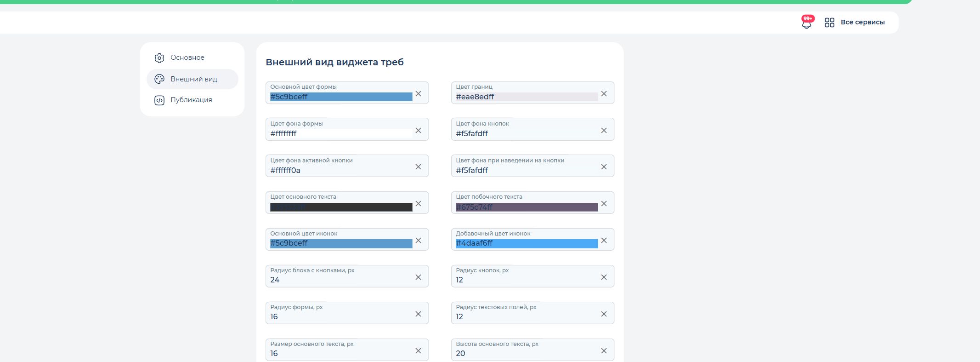Clear the Добавочный цвет иконок field
The height and width of the screenshot is (362, 980).
pyautogui.click(x=604, y=240)
